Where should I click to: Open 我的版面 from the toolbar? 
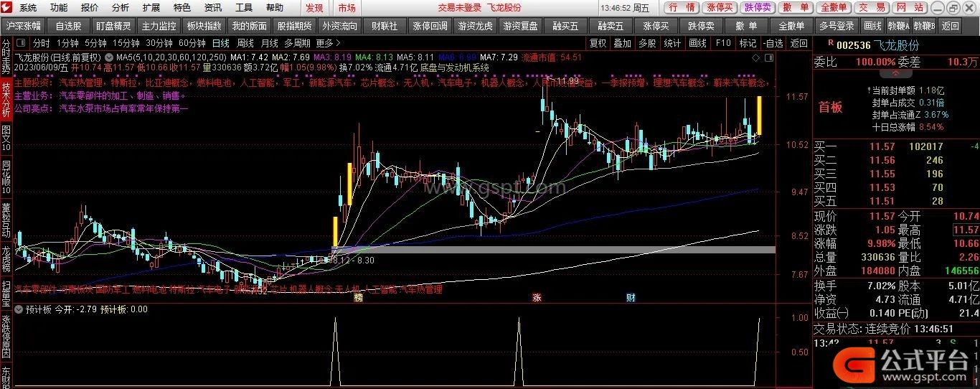point(249,25)
